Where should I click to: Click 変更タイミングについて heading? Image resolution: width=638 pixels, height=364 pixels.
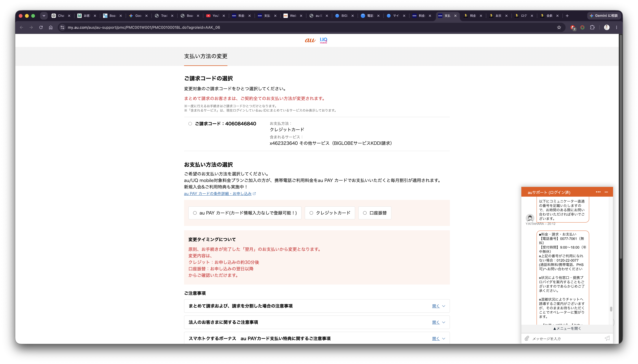pos(212,240)
